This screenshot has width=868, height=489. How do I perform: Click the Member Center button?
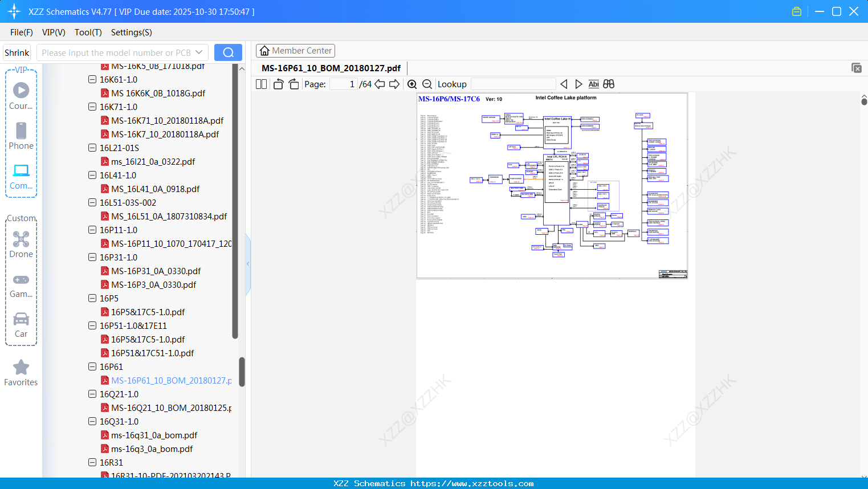[295, 51]
